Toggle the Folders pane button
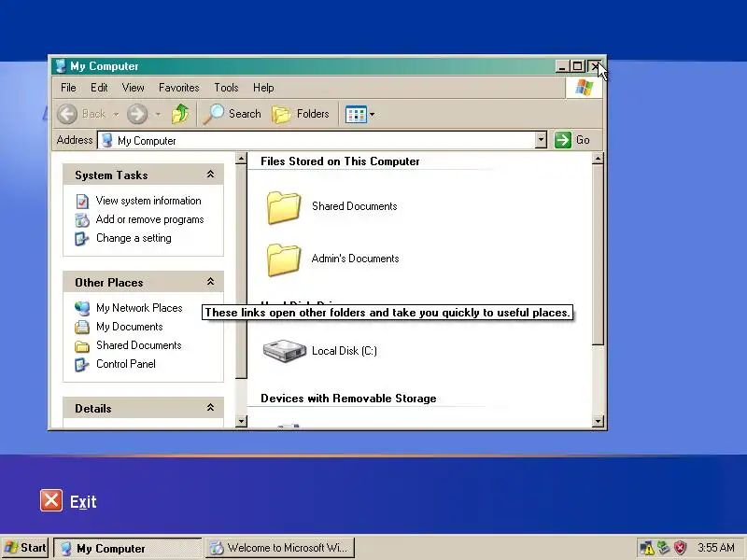This screenshot has width=747, height=560. [301, 114]
